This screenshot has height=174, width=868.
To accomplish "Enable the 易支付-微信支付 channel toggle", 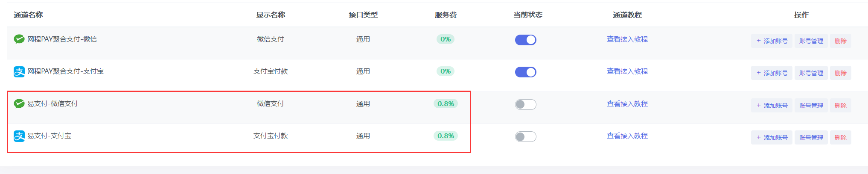I will (x=525, y=104).
